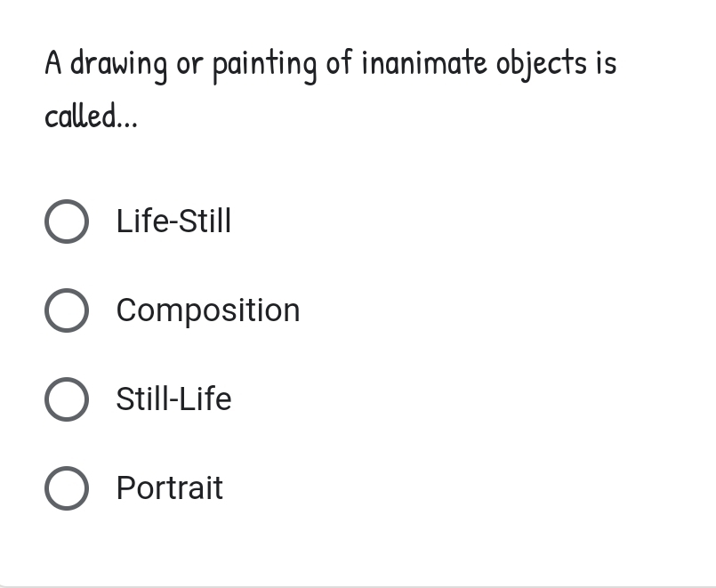Choose the first answer option circle
The height and width of the screenshot is (588, 716).
click(67, 222)
